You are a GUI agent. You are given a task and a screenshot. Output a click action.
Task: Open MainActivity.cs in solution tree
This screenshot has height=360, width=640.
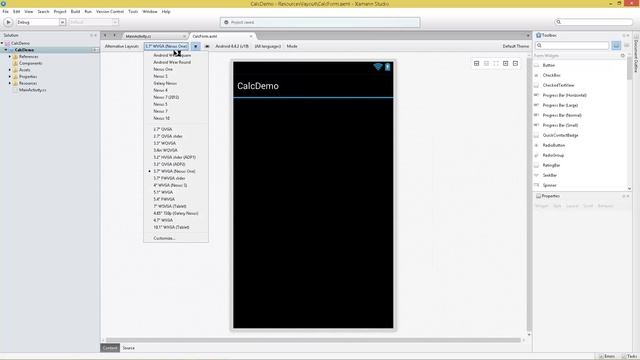click(x=32, y=90)
